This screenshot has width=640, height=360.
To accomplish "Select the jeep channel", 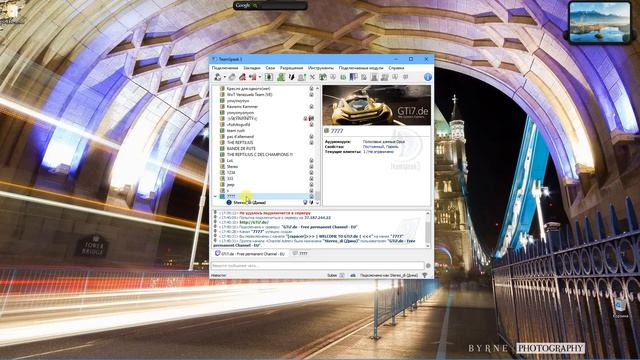I will click(230, 184).
